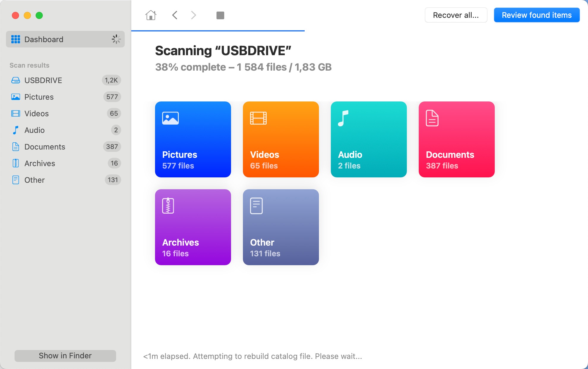Screen dimensions: 588x369
Task: Click the Audio note icon in sidebar
Action: [x=15, y=130]
